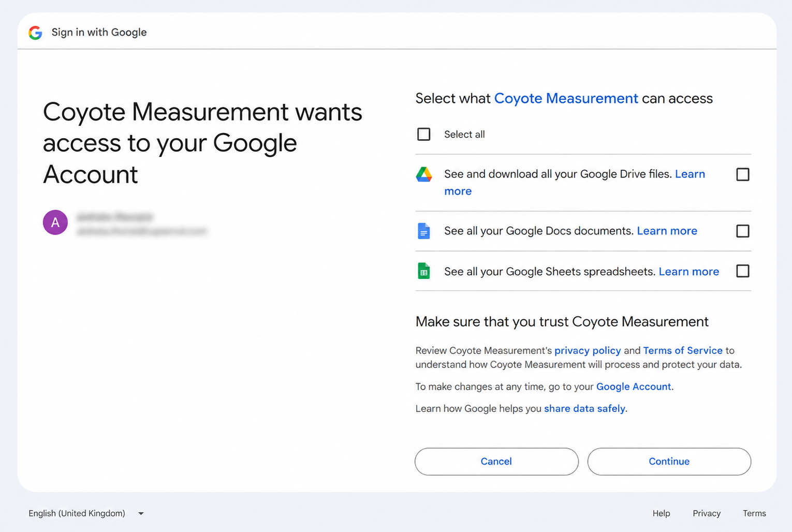The height and width of the screenshot is (532, 792).
Task: Enable Google Sheets spreadsheets access checkbox
Action: 743,271
